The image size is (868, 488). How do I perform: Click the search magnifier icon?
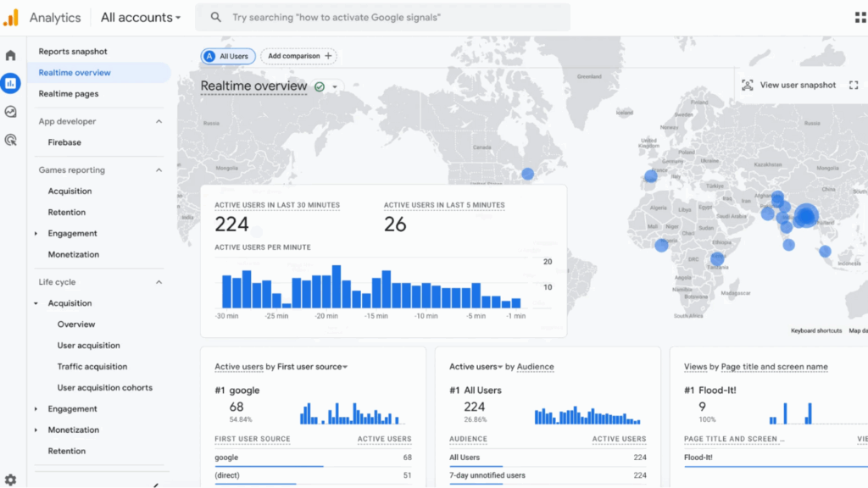pos(214,17)
